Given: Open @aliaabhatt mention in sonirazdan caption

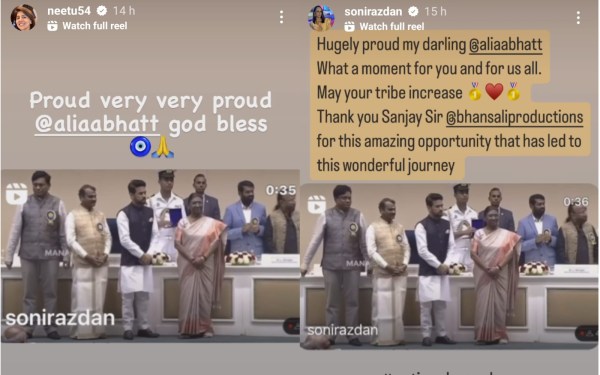Looking at the screenshot, I should click(505, 45).
